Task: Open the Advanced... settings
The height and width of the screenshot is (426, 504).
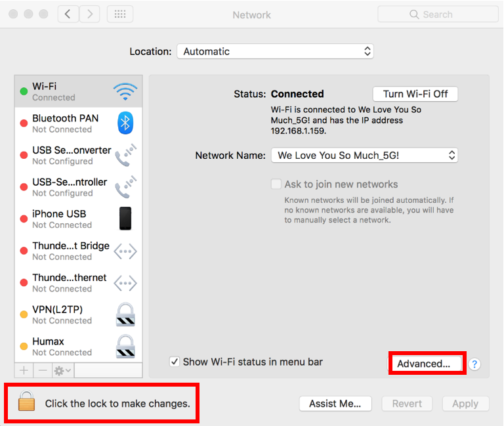Action: (425, 364)
